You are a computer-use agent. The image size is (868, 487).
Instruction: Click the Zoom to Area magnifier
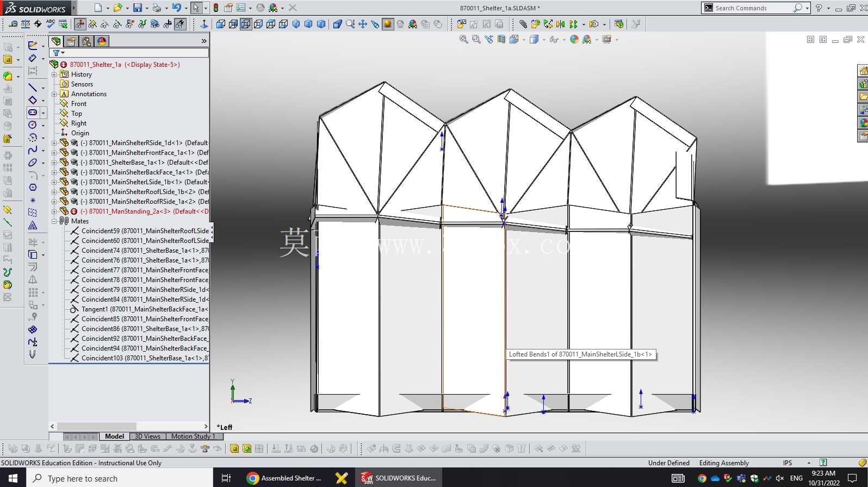[476, 39]
